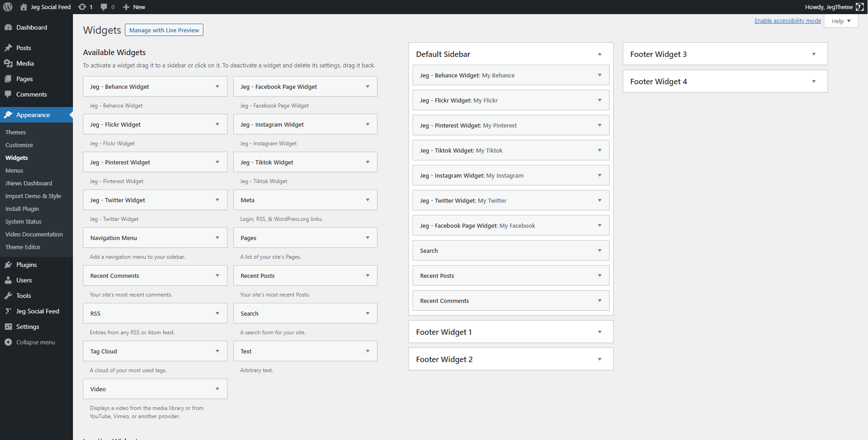868x440 pixels.
Task: Open the Menus submenu under Appearance
Action: pos(14,170)
